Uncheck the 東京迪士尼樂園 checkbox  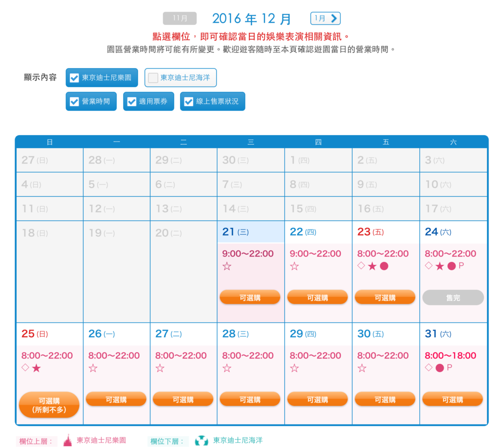pos(74,78)
